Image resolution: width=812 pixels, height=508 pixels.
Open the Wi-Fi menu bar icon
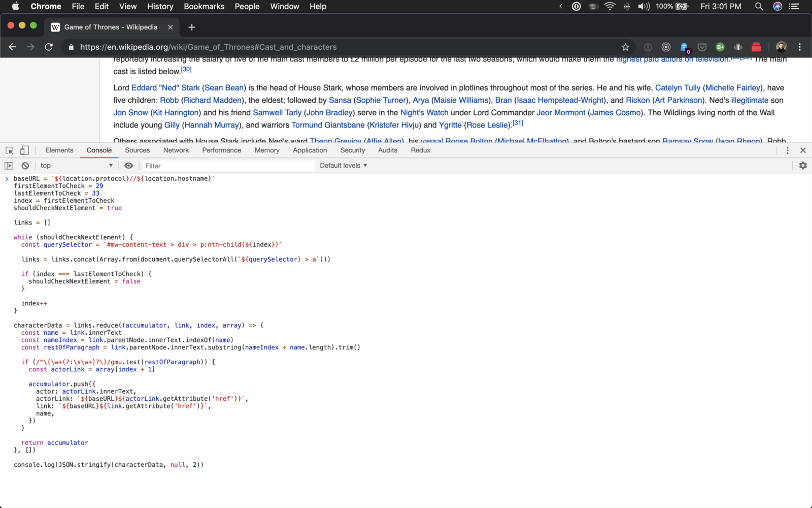point(610,7)
